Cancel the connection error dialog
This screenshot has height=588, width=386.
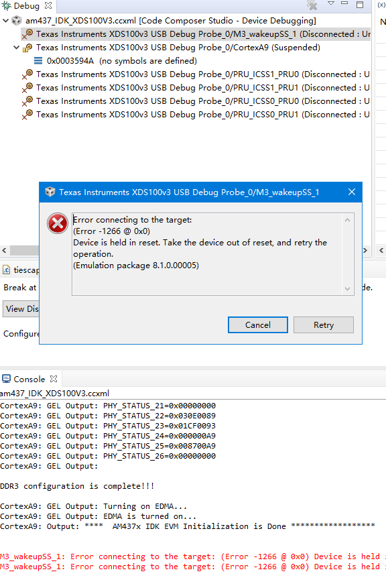(x=258, y=325)
